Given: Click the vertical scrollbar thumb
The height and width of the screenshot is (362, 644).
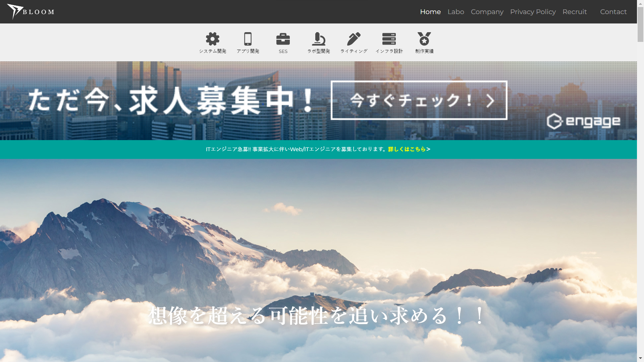Looking at the screenshot, I should [x=640, y=25].
